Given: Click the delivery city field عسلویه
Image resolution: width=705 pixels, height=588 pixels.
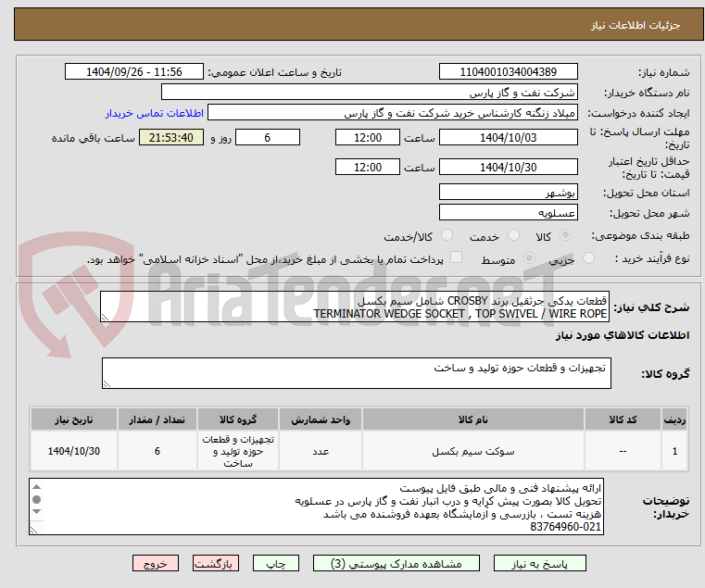Looking at the screenshot, I should (x=508, y=212).
